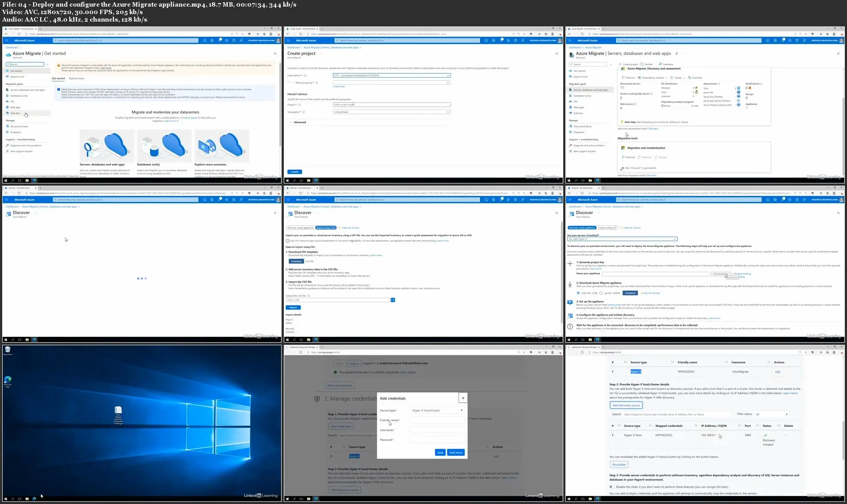847x504 pixels.
Task: Click Data Box icon on Azure Migrate Get started page
Action: coord(8,113)
